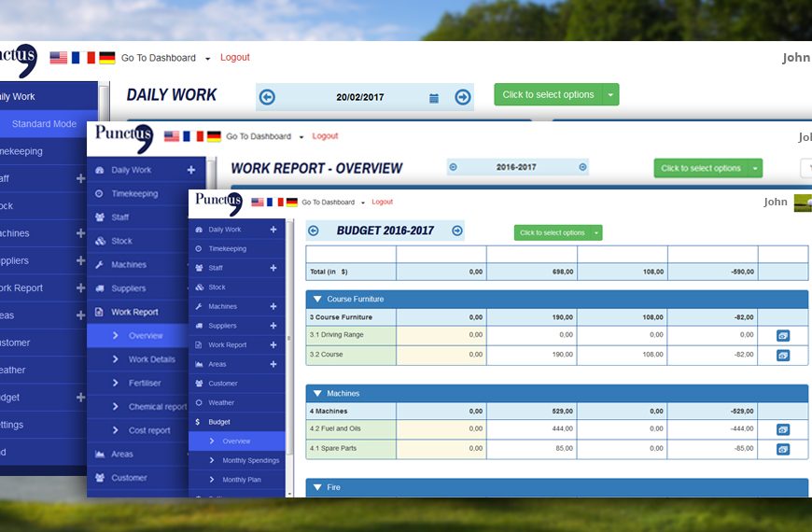
Task: Go to previous day in Daily Work
Action: 268,97
